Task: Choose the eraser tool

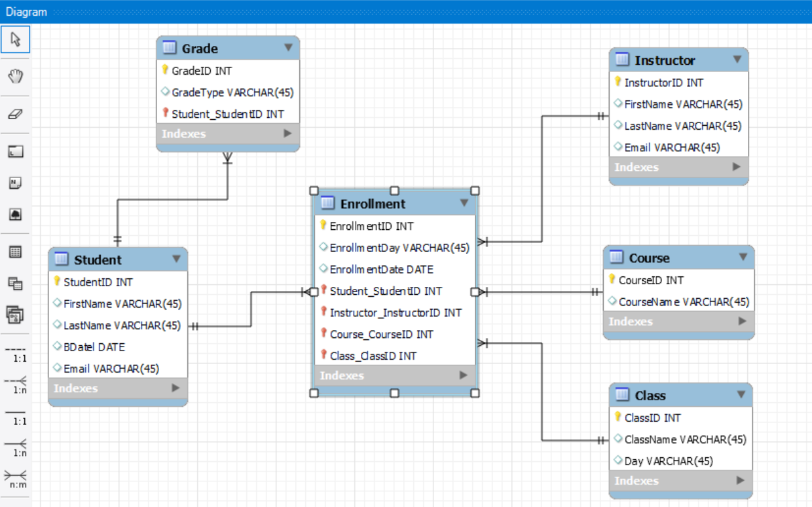Action: pos(16,114)
